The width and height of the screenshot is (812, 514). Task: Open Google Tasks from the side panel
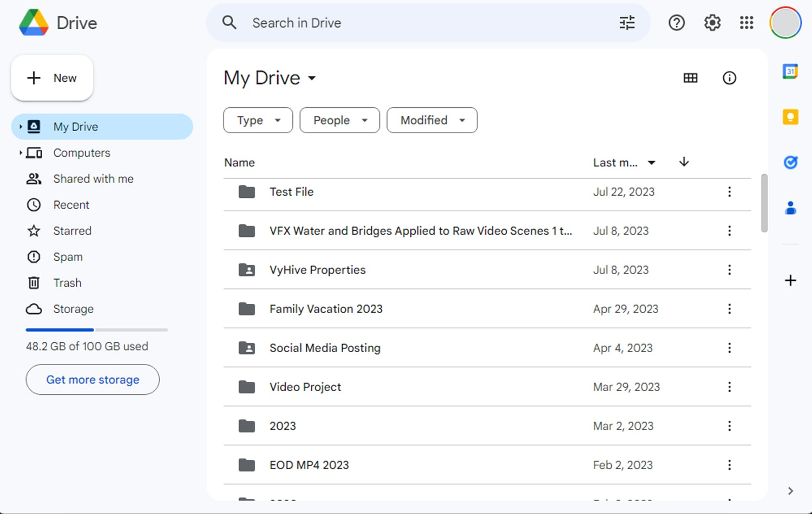[x=790, y=162]
